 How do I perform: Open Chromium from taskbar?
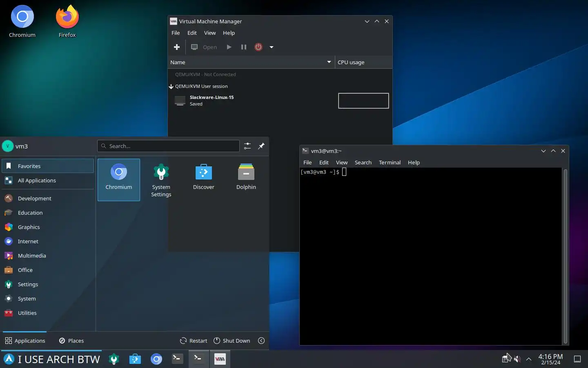click(156, 359)
